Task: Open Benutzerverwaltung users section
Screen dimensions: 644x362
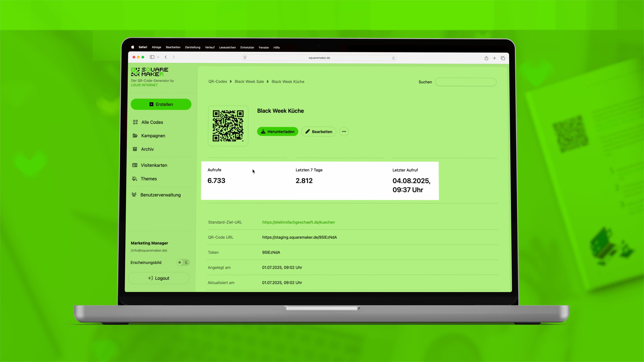Action: 160,195
